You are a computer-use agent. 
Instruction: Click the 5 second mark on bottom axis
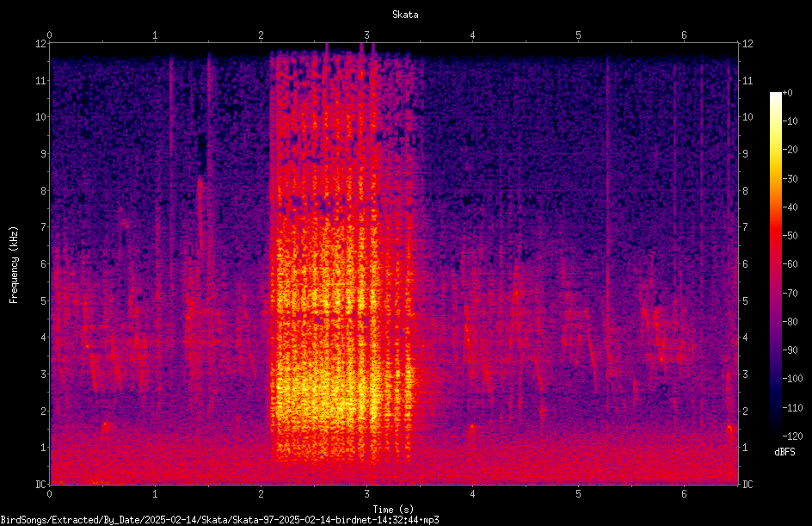tap(578, 494)
